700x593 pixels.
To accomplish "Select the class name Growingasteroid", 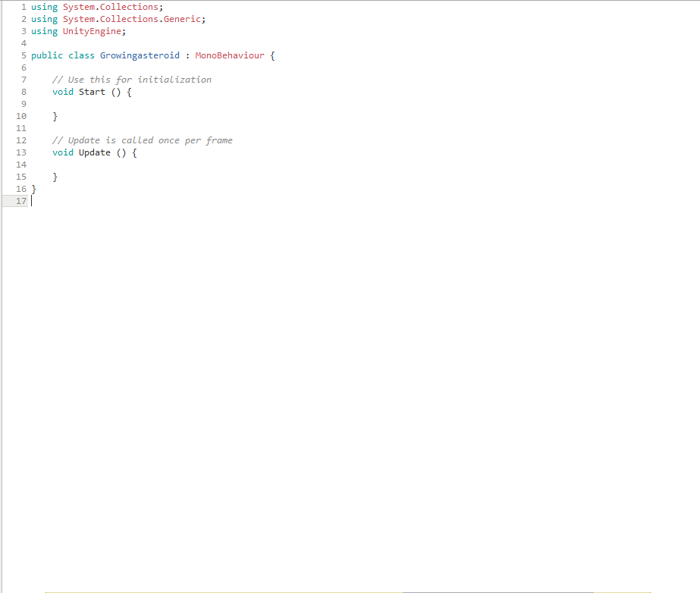I will pyautogui.click(x=140, y=55).
